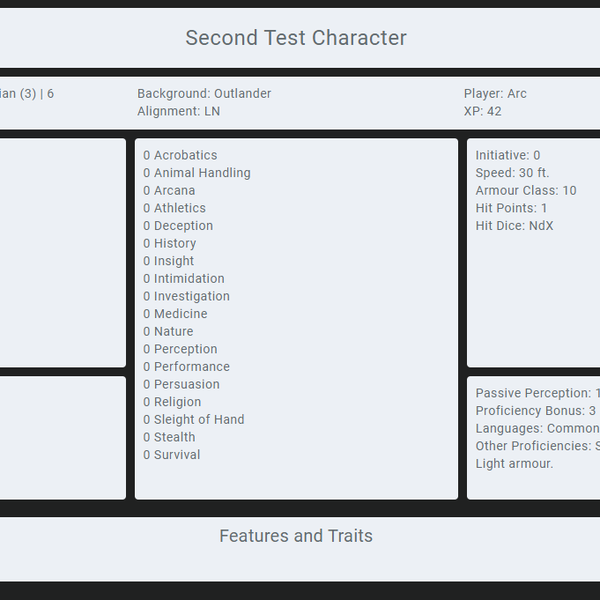Click the Survival skill line
The image size is (600, 600).
click(172, 455)
